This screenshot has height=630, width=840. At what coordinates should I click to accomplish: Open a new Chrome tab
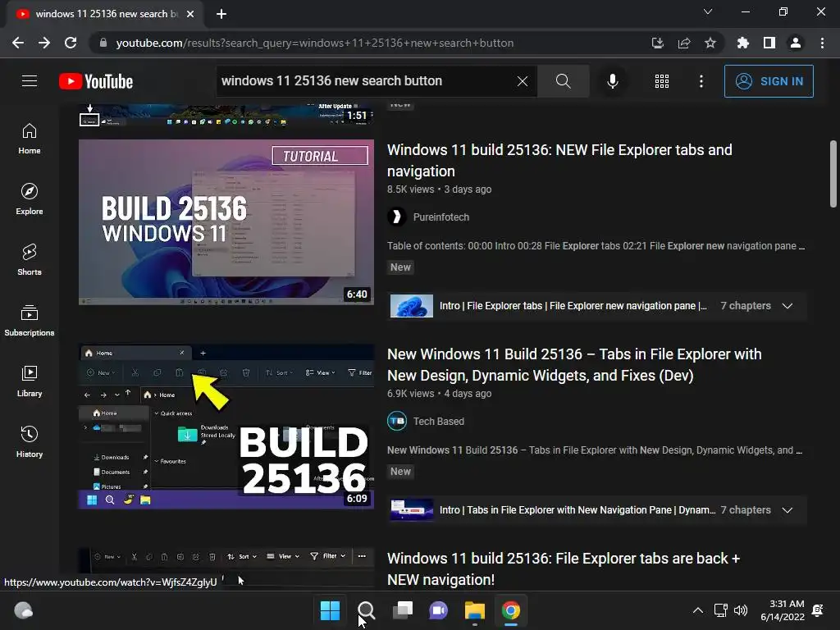[x=221, y=14]
